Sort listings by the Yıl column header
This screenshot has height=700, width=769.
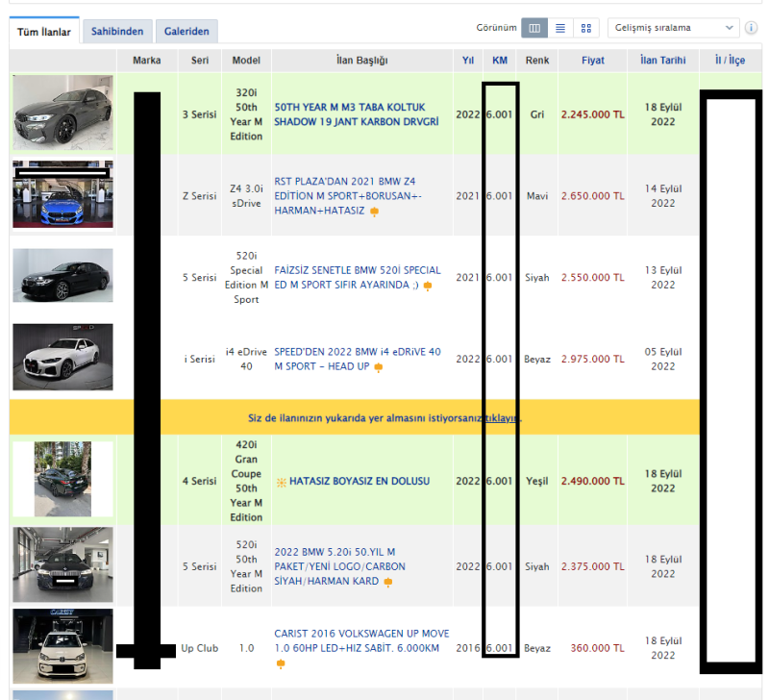click(x=468, y=61)
